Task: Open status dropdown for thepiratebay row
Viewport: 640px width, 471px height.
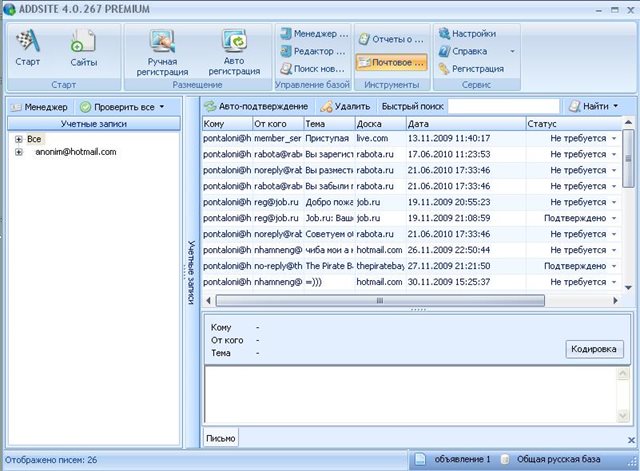Action: pyautogui.click(x=614, y=266)
